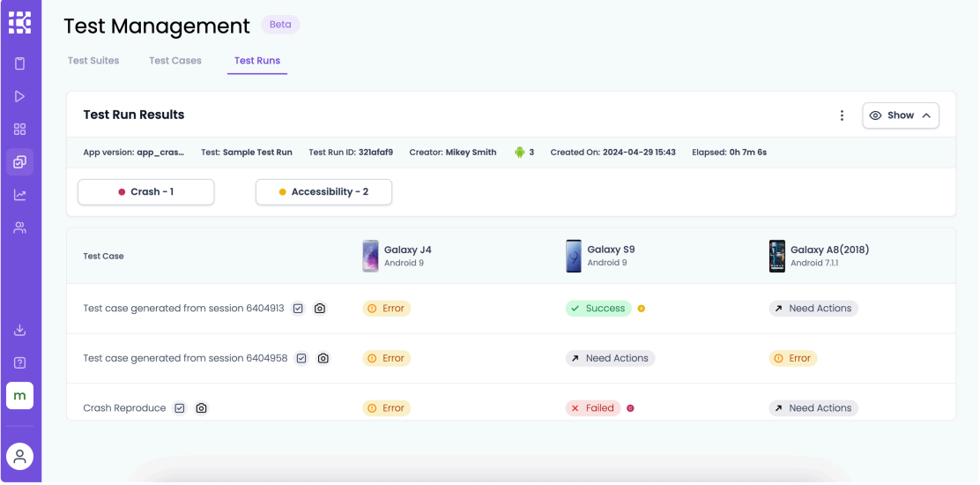
Task: Switch to the Test Suites tab
Action: 93,61
